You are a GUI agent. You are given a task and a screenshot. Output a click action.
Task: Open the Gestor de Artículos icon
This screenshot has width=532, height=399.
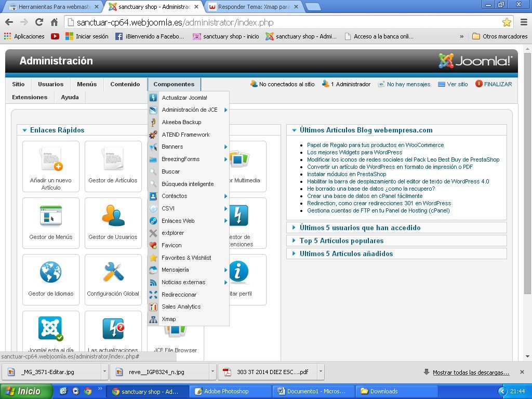(113, 167)
